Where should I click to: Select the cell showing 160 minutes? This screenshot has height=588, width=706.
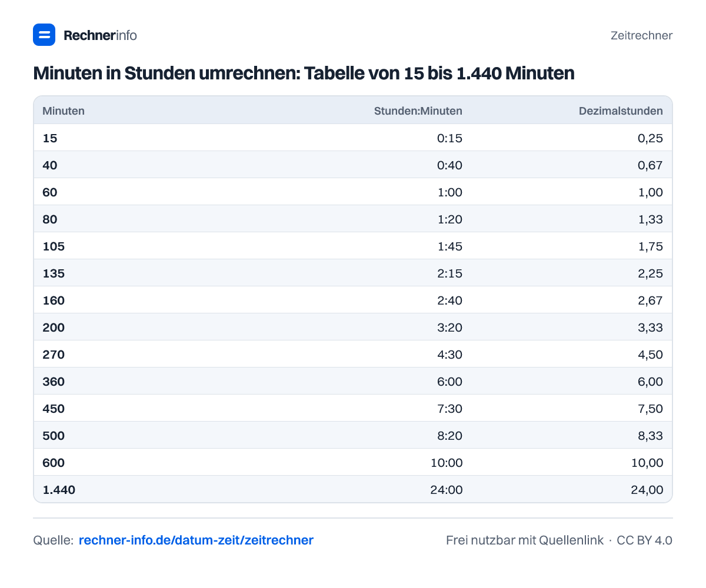54,300
